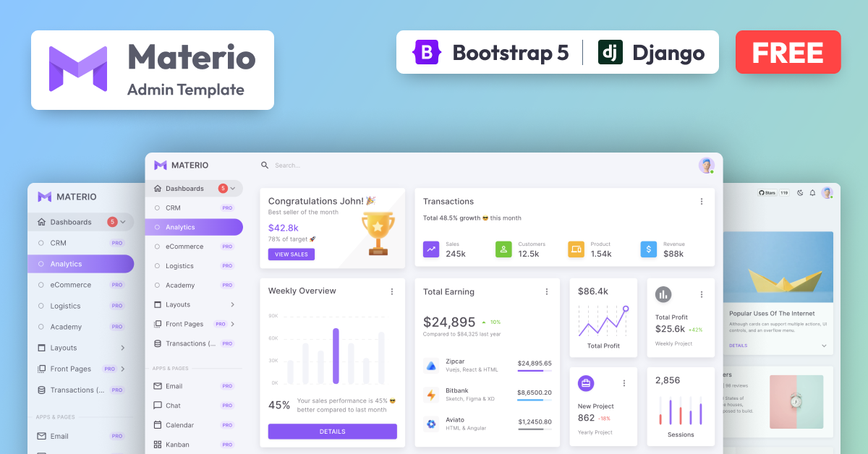Open the user avatar in the right window
This screenshot has width=868, height=454.
click(827, 192)
